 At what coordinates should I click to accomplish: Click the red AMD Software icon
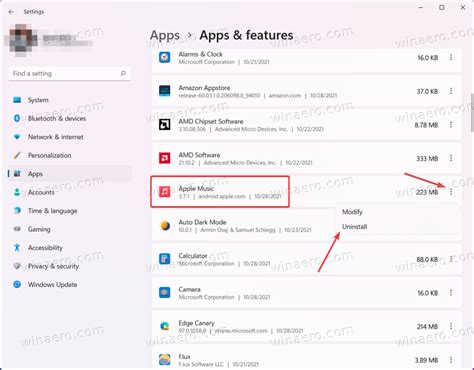pos(165,158)
